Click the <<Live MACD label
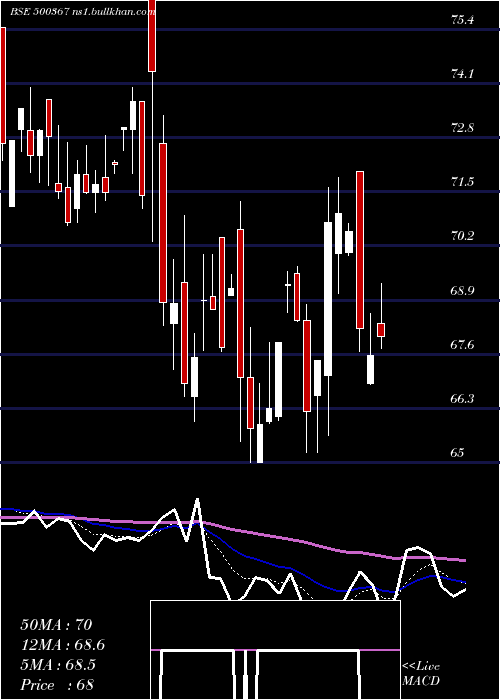This screenshot has width=500, height=700. (x=421, y=674)
